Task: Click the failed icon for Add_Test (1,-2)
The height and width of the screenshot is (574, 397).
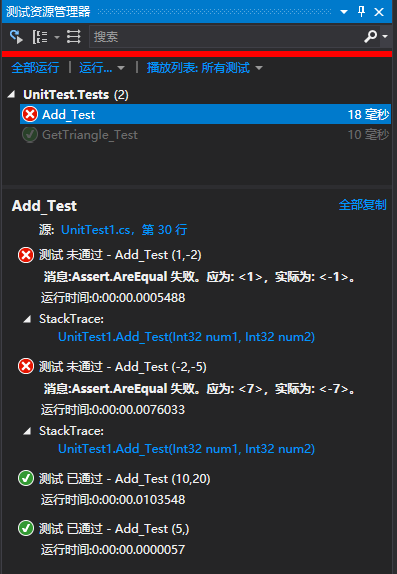Action: (x=26, y=255)
